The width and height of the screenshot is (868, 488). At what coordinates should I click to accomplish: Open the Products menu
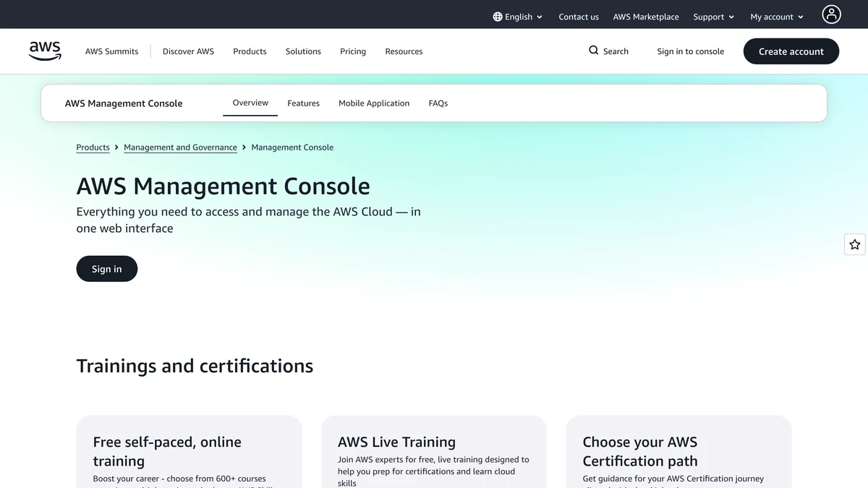[250, 51]
